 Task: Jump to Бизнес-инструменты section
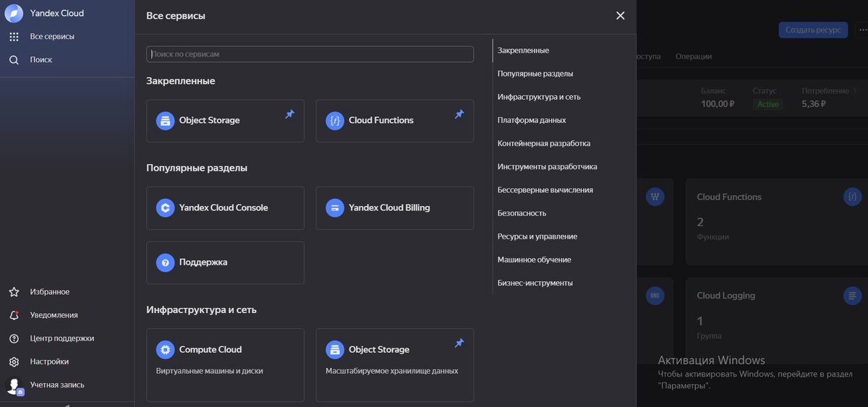[535, 283]
